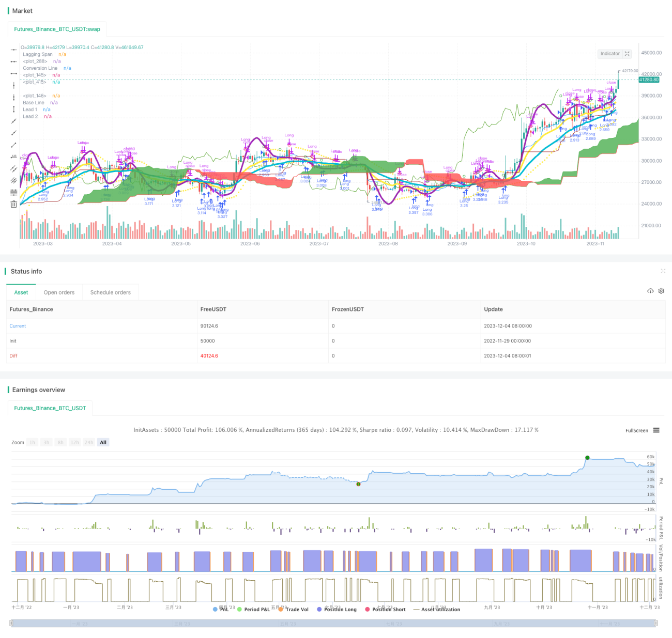Viewport: 672px width, 638px height.
Task: Select the All zoom range button
Action: pyautogui.click(x=103, y=442)
